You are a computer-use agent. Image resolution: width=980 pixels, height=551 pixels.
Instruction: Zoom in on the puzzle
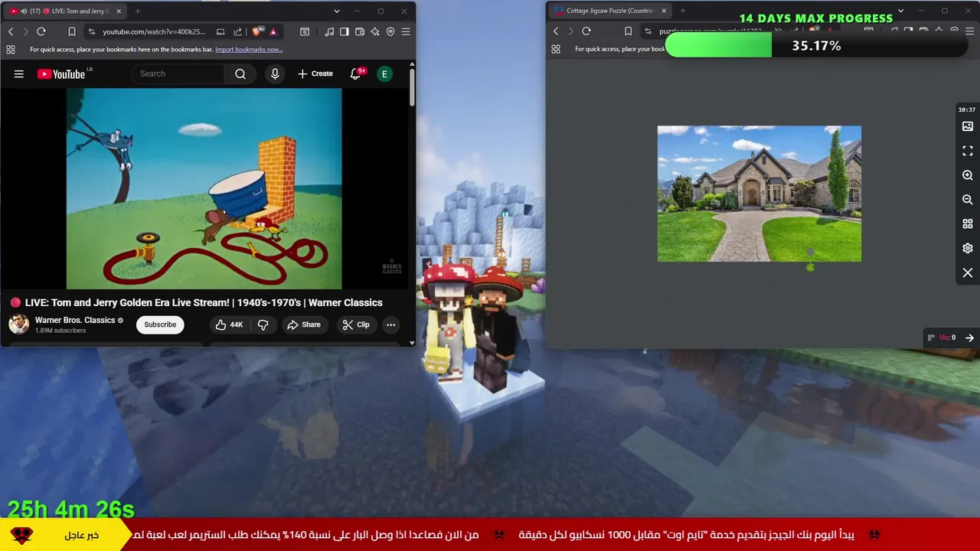pyautogui.click(x=968, y=175)
